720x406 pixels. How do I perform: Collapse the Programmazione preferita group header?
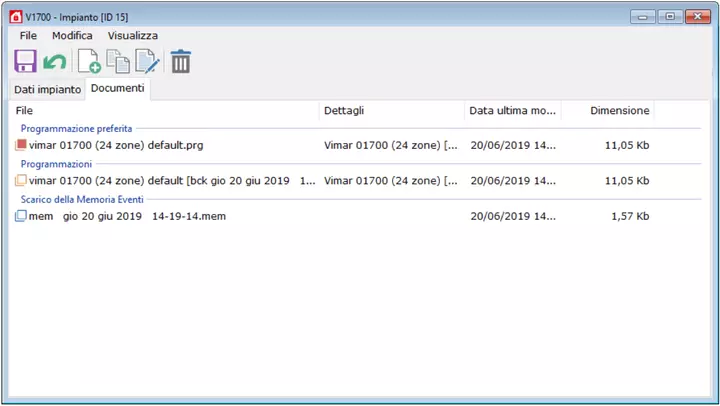click(x=77, y=129)
